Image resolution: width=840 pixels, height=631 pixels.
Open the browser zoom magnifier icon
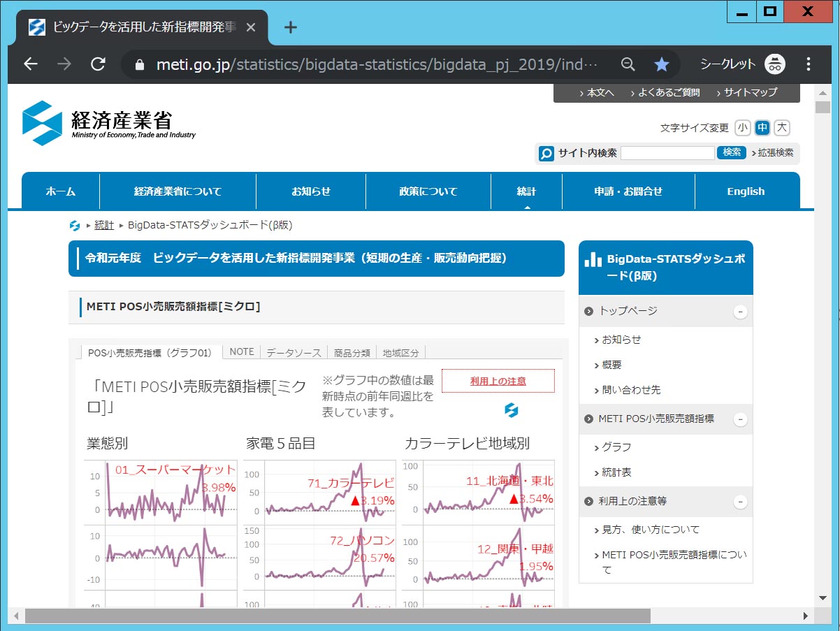(628, 64)
